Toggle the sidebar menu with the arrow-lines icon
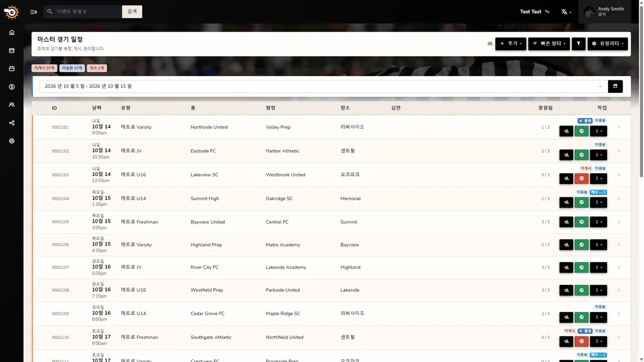Image resolution: width=644 pixels, height=362 pixels. pos(34,12)
